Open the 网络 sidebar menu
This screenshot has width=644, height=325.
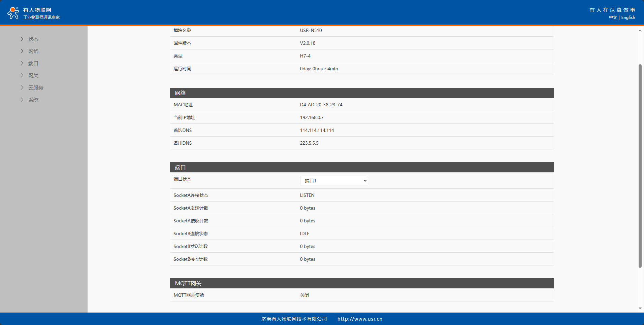pyautogui.click(x=33, y=51)
